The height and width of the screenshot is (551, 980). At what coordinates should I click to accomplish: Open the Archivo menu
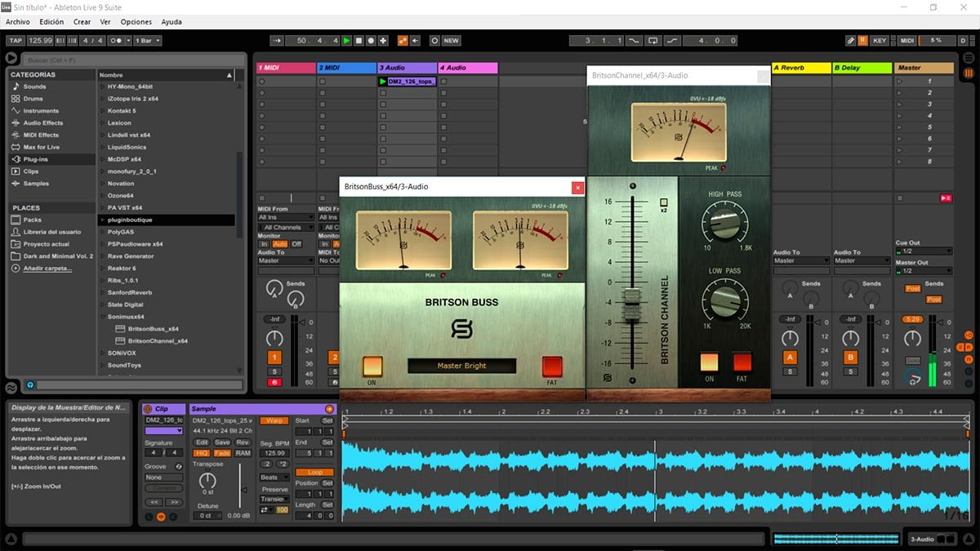coord(17,22)
